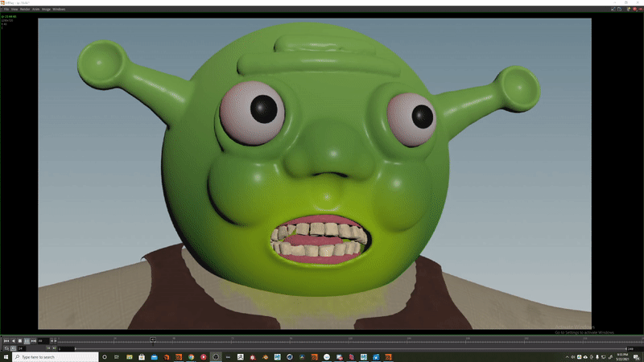644x362 pixels.
Task: Click the playback range slider bar
Action: 351,349
